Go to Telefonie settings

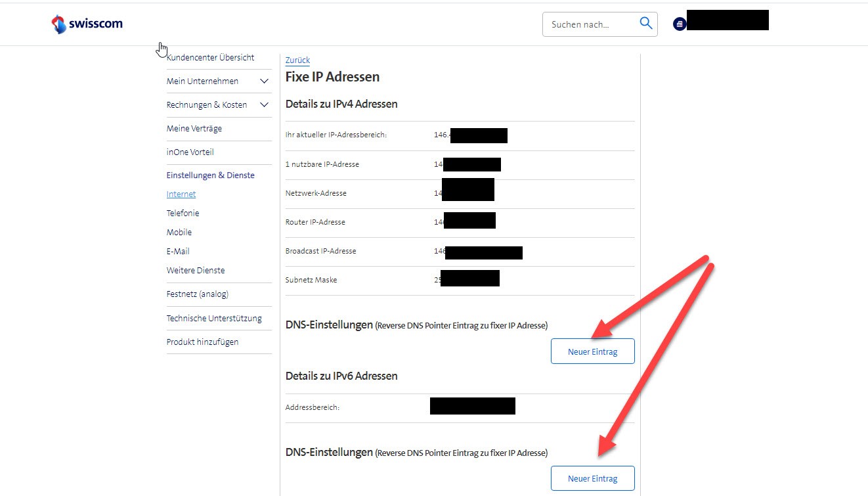coord(183,214)
